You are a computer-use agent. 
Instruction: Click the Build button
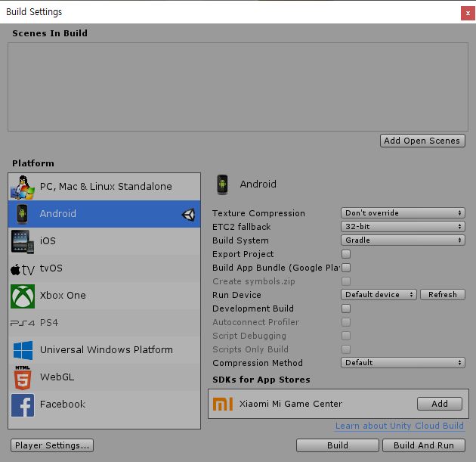tap(338, 445)
